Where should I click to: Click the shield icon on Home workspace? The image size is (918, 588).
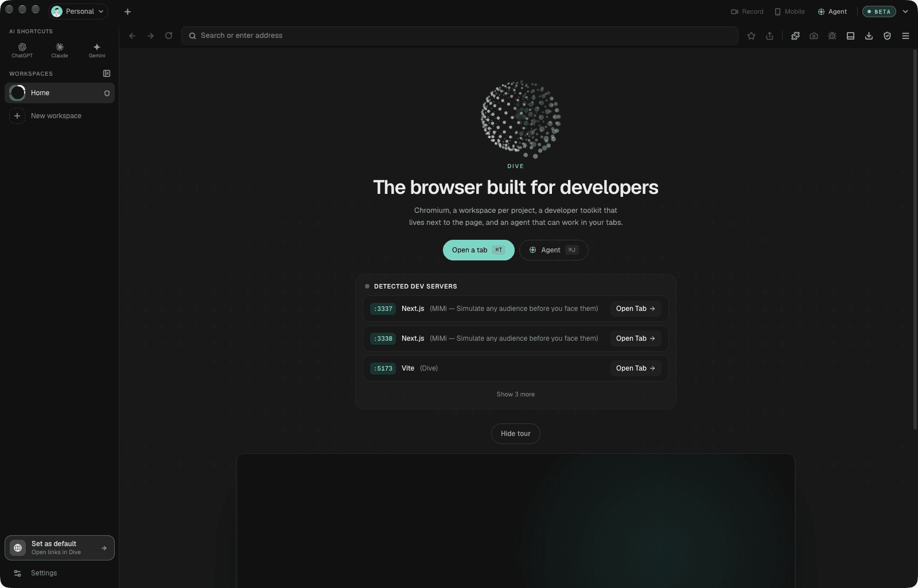(107, 93)
